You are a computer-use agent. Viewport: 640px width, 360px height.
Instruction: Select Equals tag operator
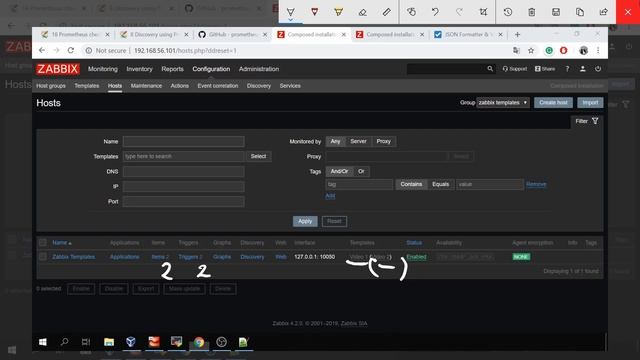point(440,184)
